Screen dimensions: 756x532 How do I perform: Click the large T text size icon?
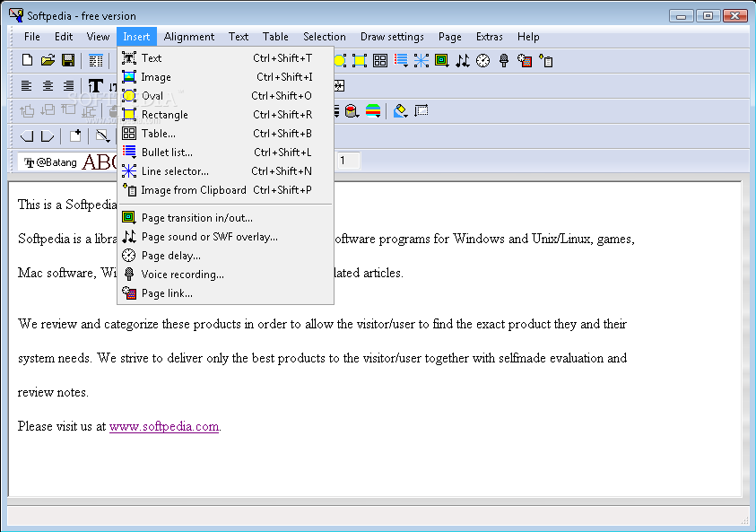pyautogui.click(x=95, y=86)
